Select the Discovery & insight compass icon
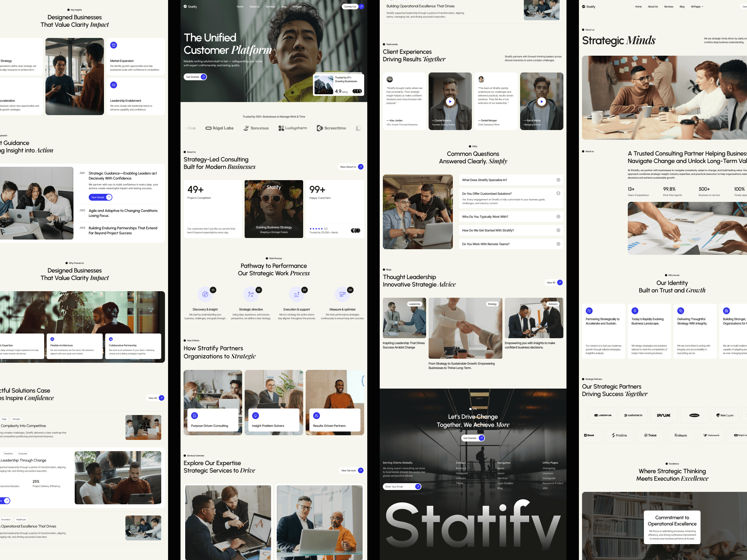The image size is (747, 560). tap(205, 294)
